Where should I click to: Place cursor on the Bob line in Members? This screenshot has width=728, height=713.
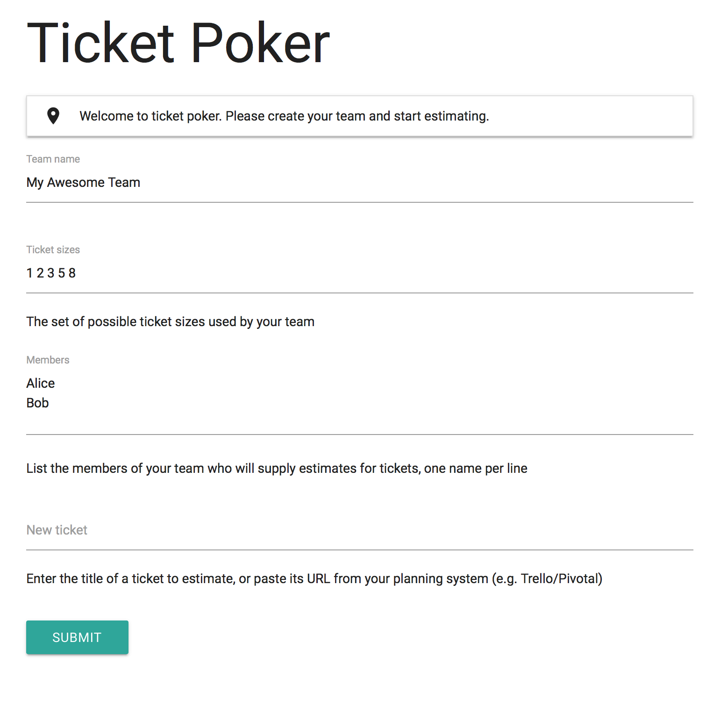point(37,403)
